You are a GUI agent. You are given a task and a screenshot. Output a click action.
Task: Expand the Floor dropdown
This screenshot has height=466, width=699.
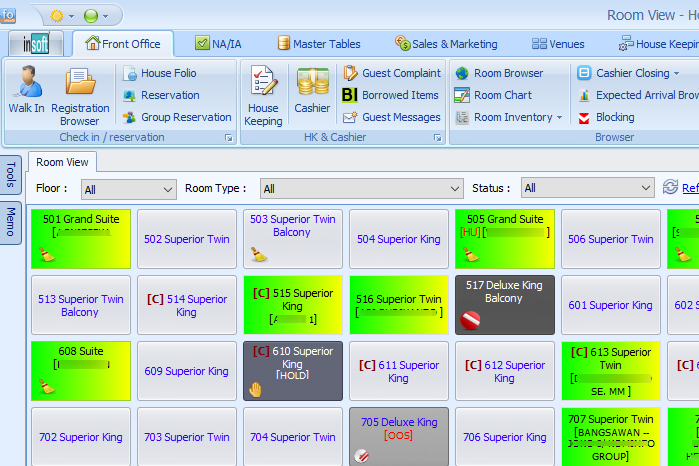pos(167,189)
